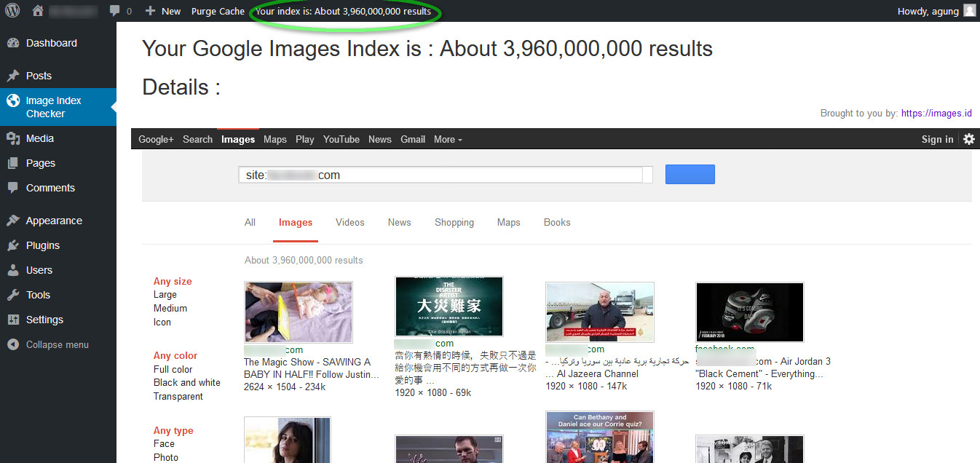The width and height of the screenshot is (980, 463).
Task: Open the Al Jazeera Channel thumbnail
Action: point(600,312)
